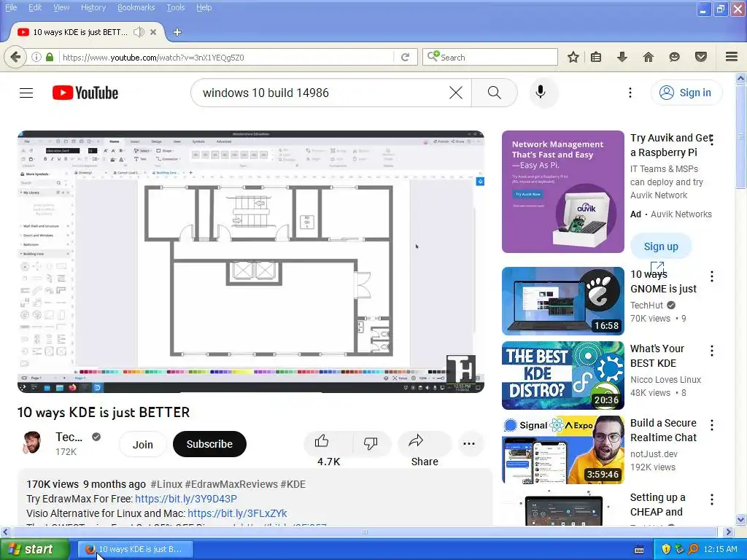Image resolution: width=747 pixels, height=560 pixels.
Task: Click the green padlock security icon
Action: click(50, 57)
